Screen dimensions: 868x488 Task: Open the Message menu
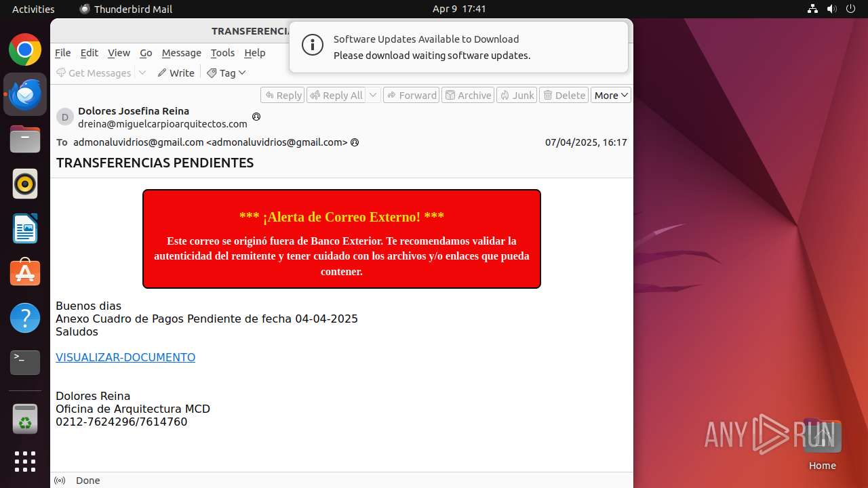click(x=181, y=53)
